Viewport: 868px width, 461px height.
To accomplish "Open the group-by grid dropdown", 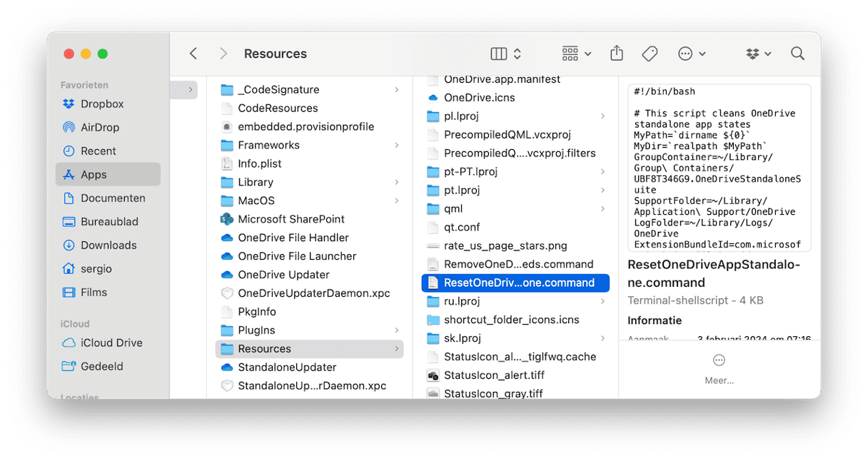I will click(x=577, y=54).
